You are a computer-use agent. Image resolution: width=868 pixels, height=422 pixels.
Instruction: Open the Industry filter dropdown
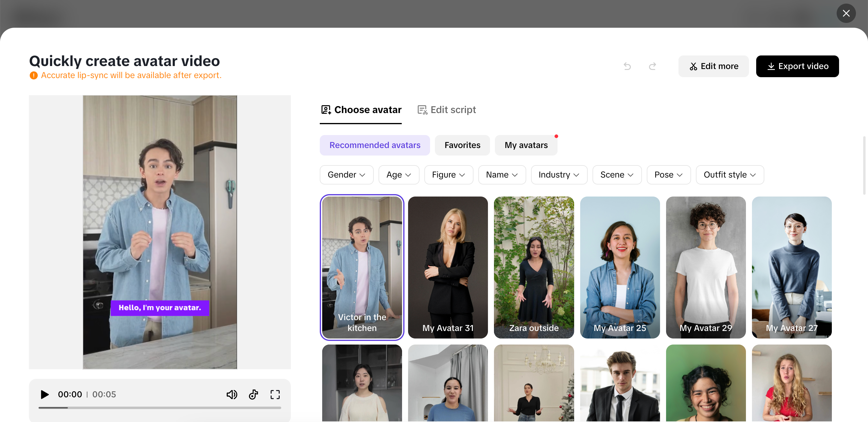point(559,175)
